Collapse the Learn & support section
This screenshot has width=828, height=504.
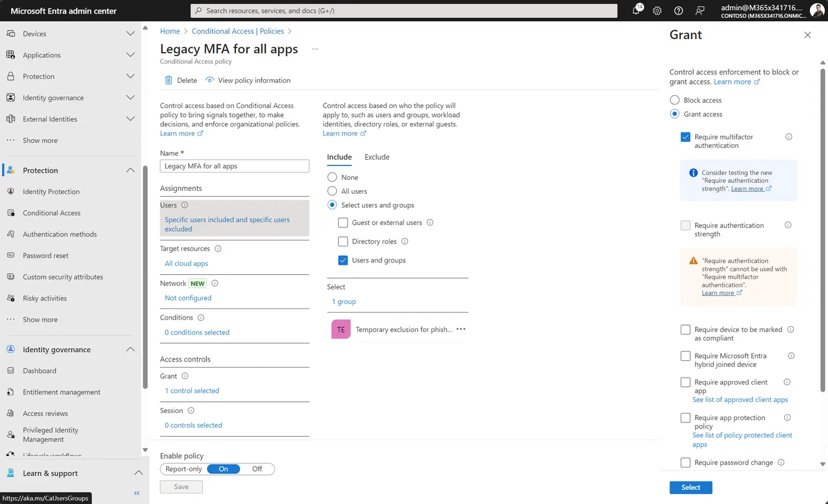click(138, 473)
